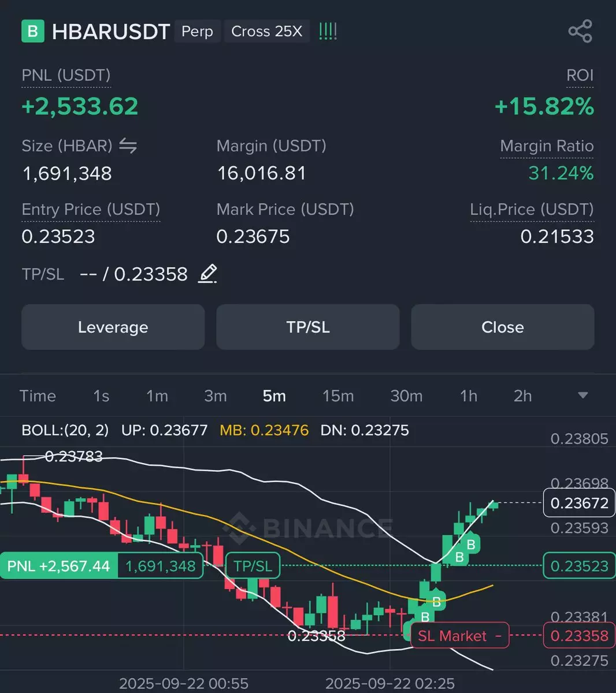Image resolution: width=616 pixels, height=693 pixels.
Task: Tap the Margin Ratio label
Action: (x=547, y=146)
